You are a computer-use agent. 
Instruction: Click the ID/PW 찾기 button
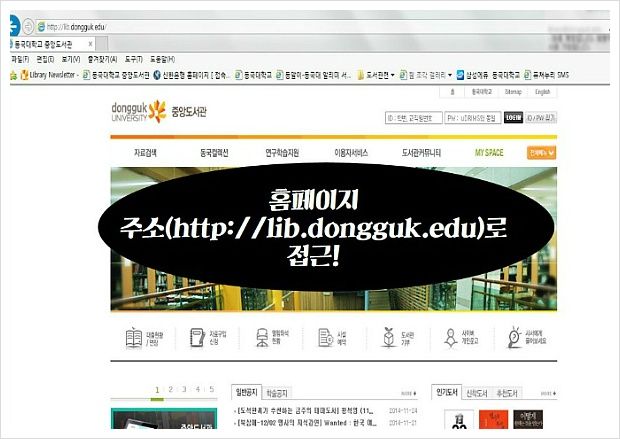point(541,117)
